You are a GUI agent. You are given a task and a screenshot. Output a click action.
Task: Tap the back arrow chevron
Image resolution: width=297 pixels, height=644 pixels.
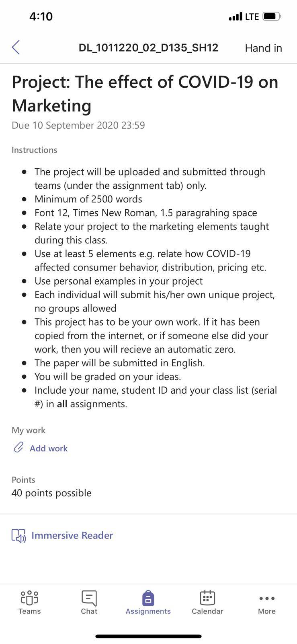coord(16,47)
